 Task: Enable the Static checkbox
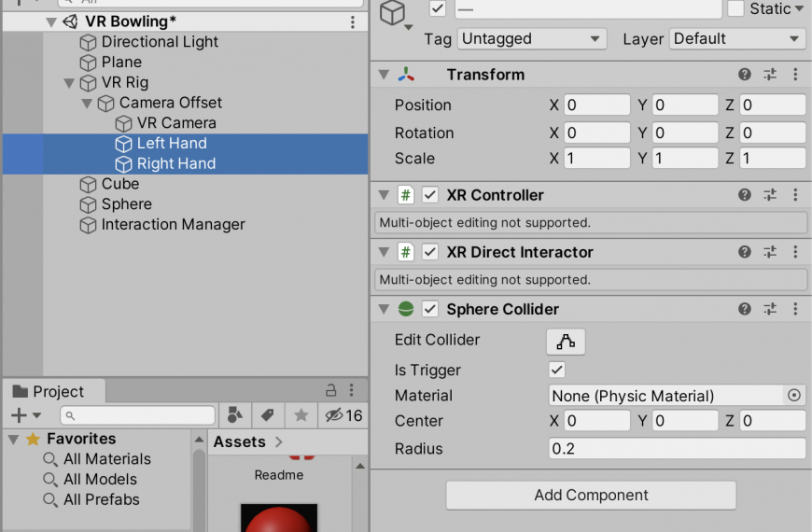(x=735, y=8)
